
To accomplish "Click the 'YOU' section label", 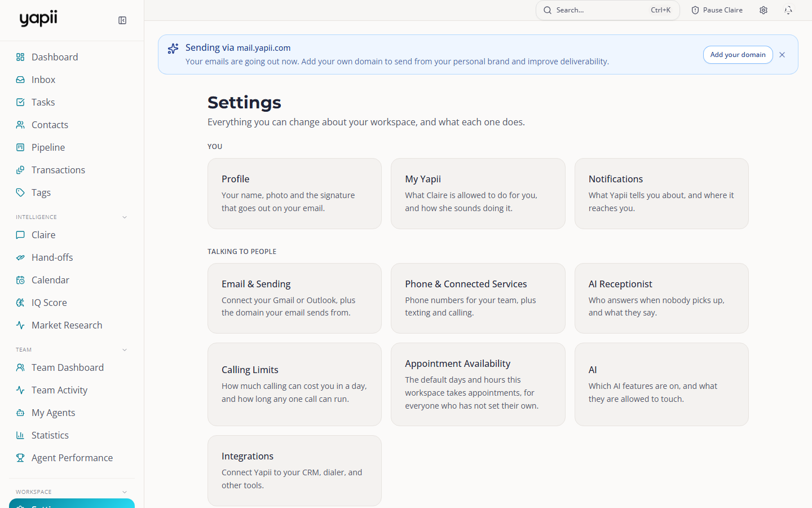I will click(x=215, y=147).
